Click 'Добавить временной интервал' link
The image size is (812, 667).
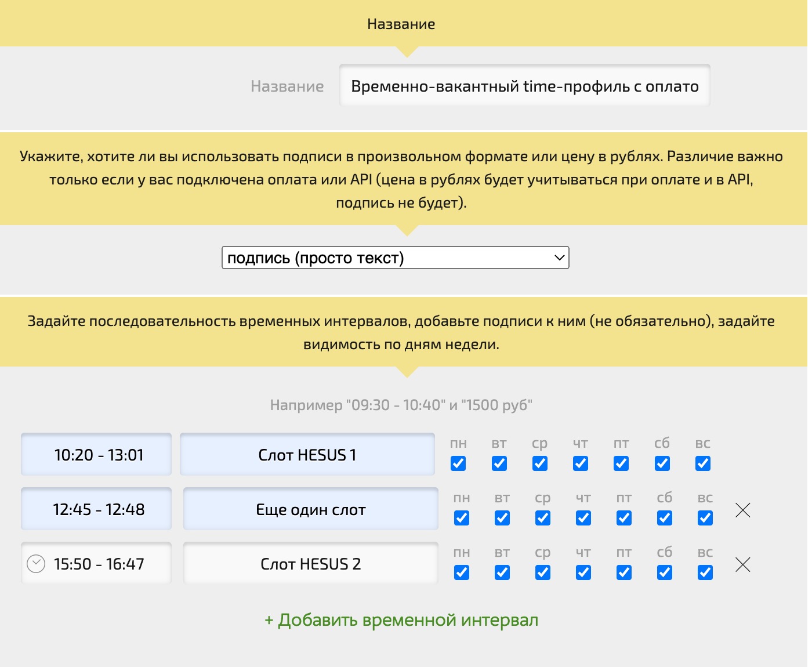click(401, 620)
